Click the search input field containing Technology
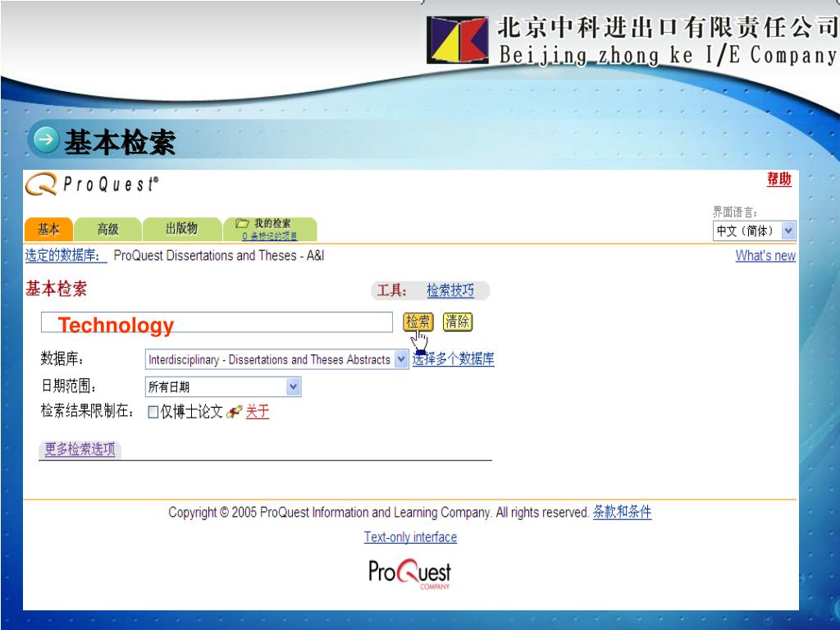The width and height of the screenshot is (840, 630). coord(217,322)
